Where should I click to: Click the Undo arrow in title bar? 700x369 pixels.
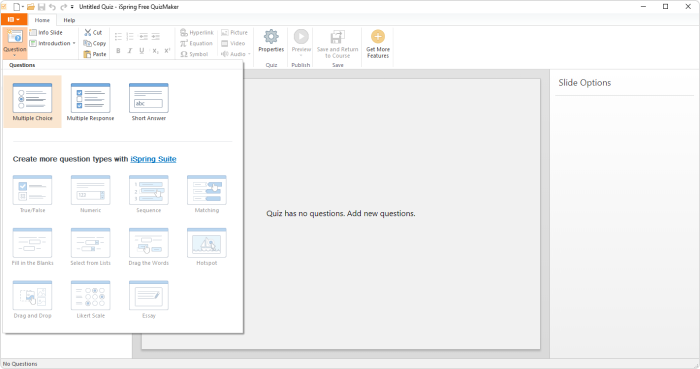[x=52, y=7]
